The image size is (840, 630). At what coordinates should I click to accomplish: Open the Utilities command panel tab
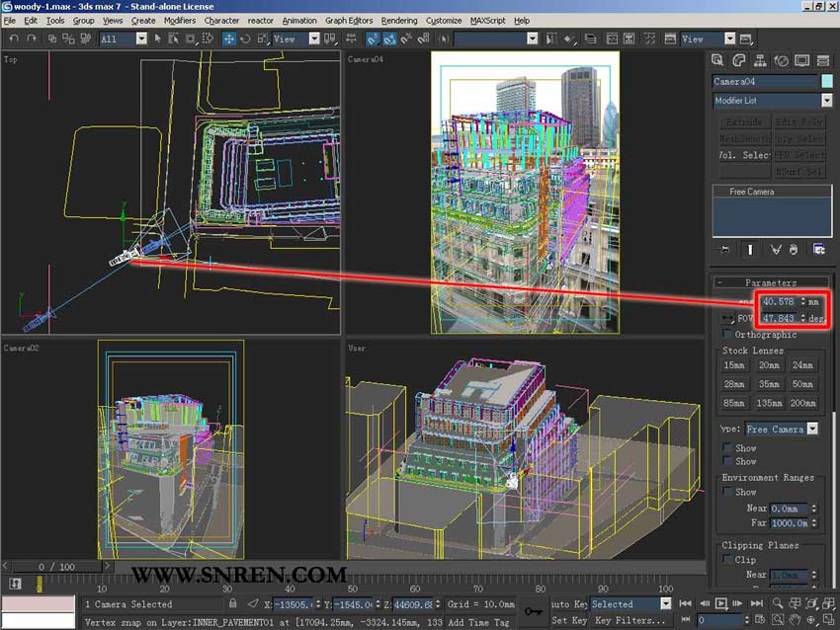pos(823,60)
